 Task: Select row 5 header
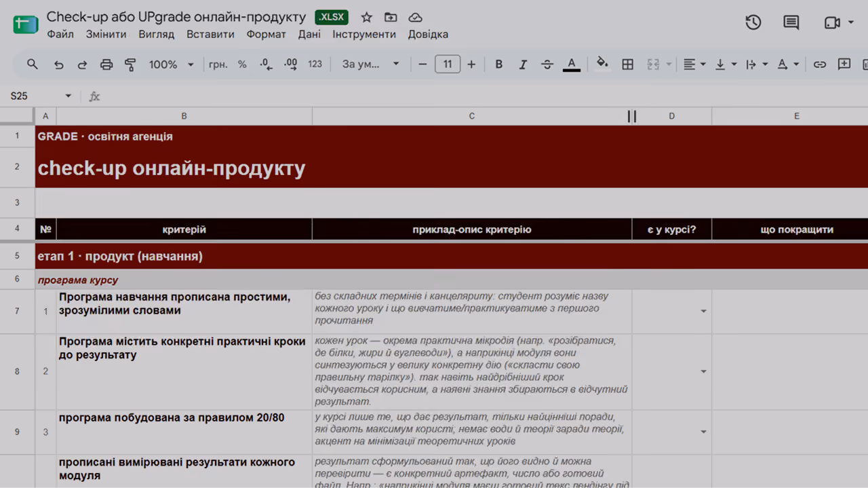pyautogui.click(x=17, y=257)
